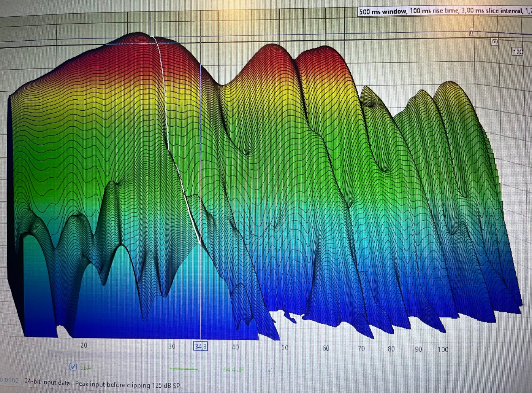Select the 40 Hz axis tick label
The image size is (532, 393).
(235, 347)
